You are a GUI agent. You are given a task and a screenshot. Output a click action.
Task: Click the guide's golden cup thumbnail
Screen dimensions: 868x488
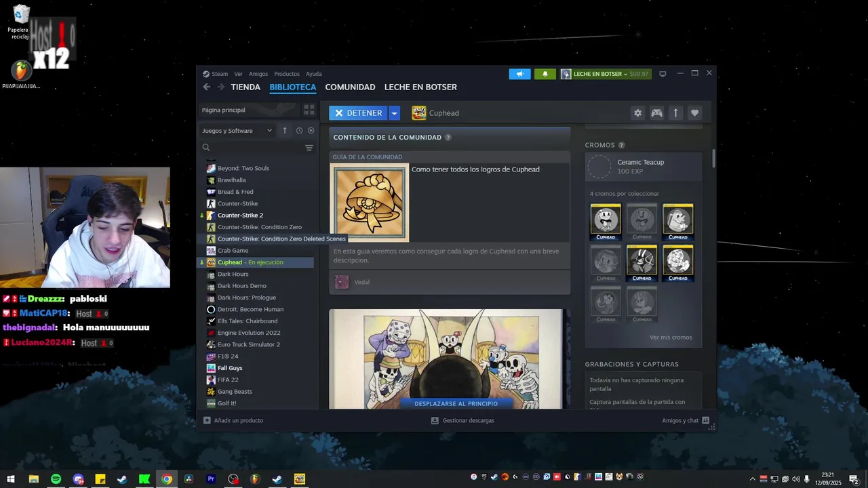point(370,203)
